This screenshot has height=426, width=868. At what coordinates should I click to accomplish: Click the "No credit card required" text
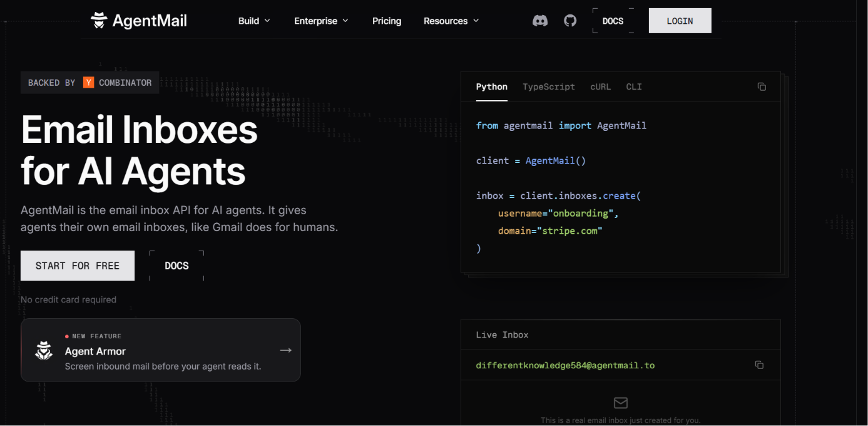pyautogui.click(x=68, y=299)
